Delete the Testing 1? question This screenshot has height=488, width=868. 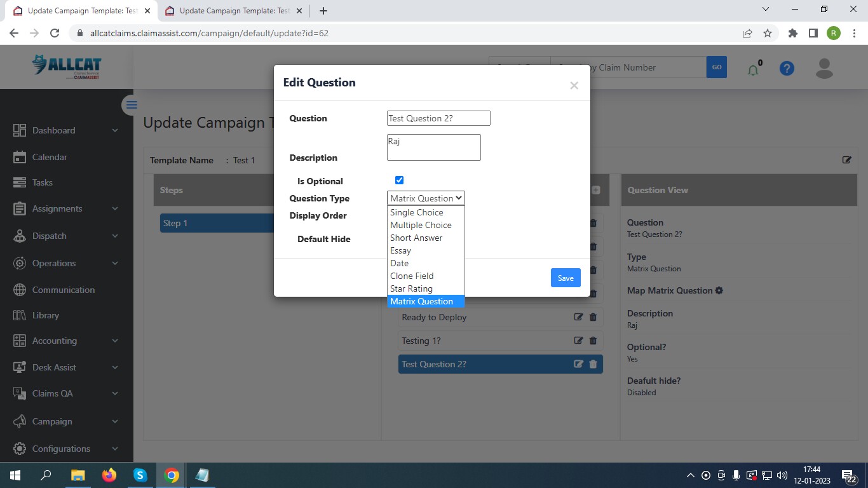point(593,341)
